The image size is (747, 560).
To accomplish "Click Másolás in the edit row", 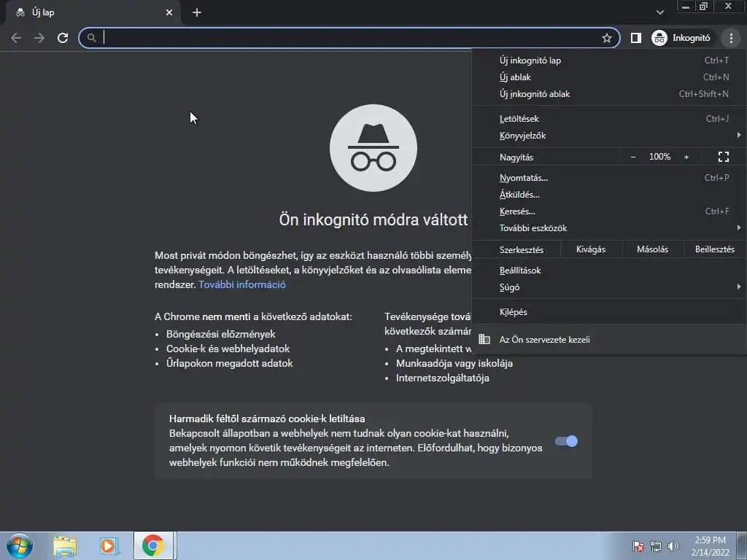I will coord(652,249).
